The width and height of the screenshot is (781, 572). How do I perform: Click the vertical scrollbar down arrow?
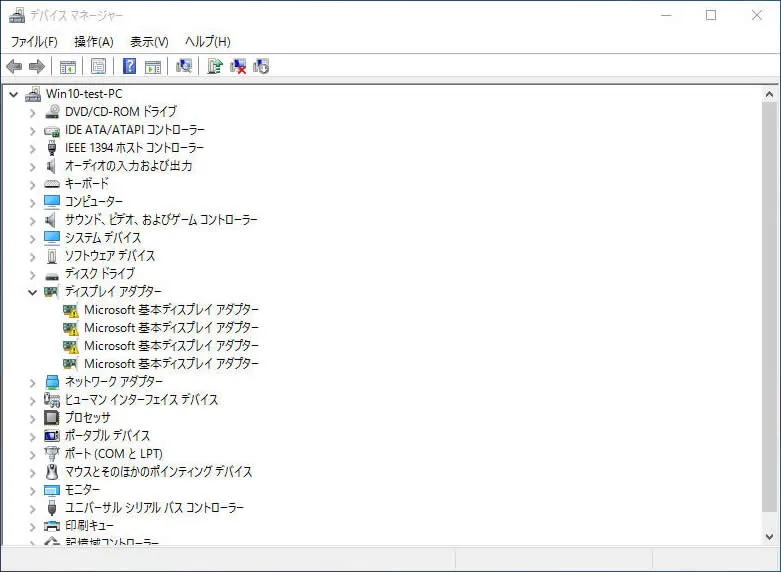tap(770, 537)
